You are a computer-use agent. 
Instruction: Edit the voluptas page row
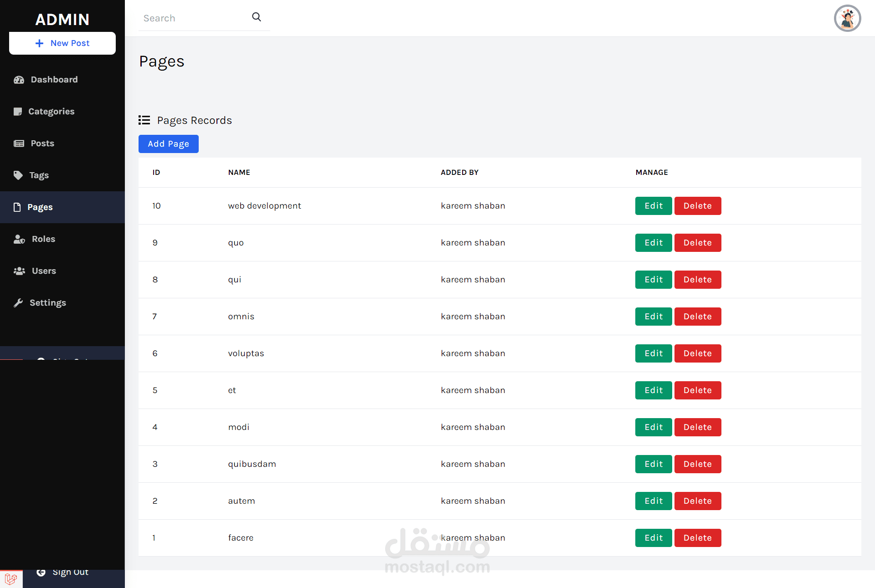(653, 353)
